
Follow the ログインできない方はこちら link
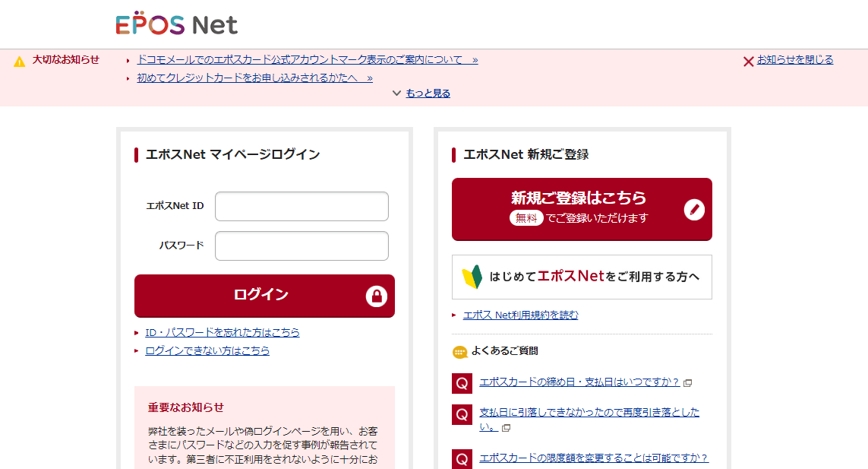pyautogui.click(x=207, y=350)
